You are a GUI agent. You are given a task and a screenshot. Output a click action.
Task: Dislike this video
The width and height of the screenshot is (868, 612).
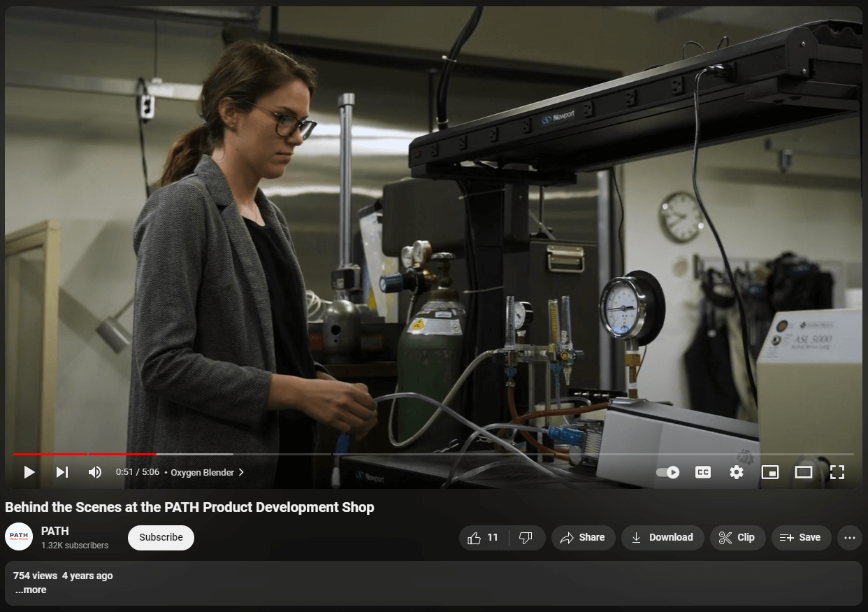click(526, 537)
